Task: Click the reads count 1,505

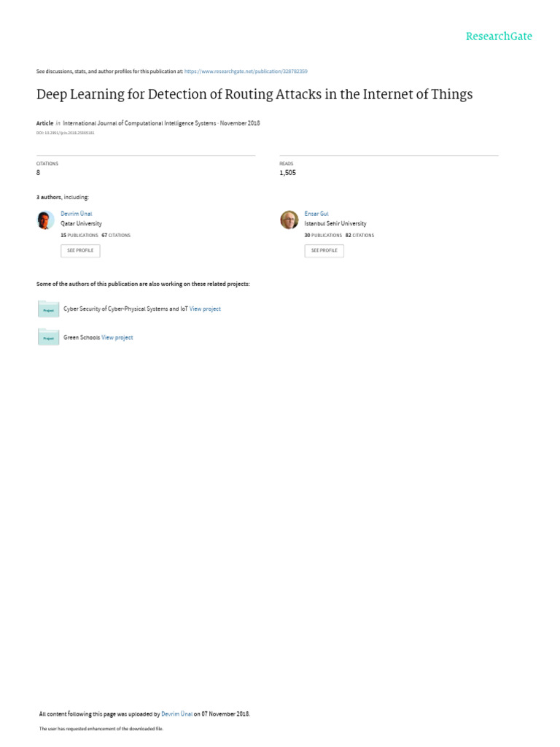Action: point(287,173)
